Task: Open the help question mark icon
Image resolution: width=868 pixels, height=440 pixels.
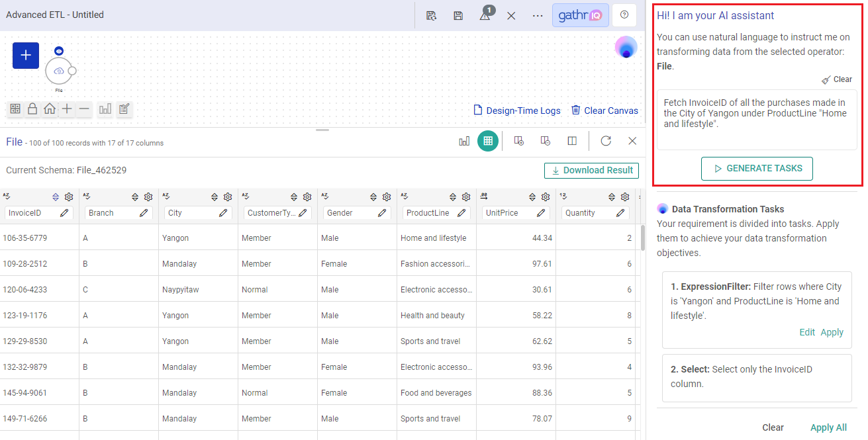Action: [x=624, y=15]
